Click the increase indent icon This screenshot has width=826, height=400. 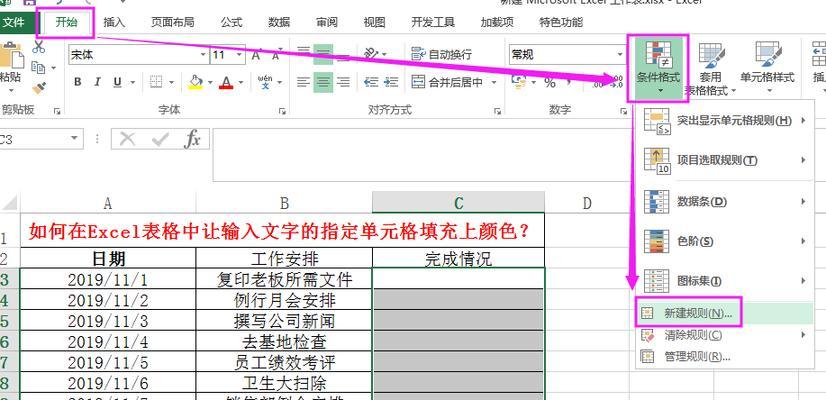(x=391, y=82)
